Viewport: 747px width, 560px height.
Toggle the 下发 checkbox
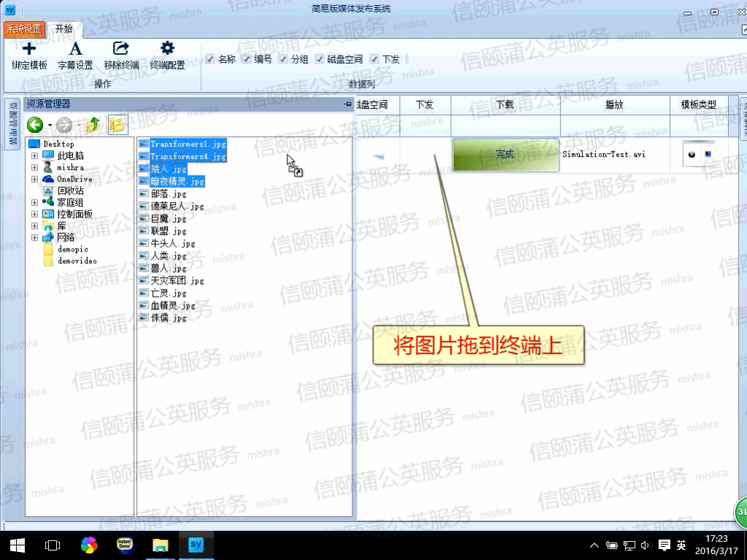[x=374, y=59]
